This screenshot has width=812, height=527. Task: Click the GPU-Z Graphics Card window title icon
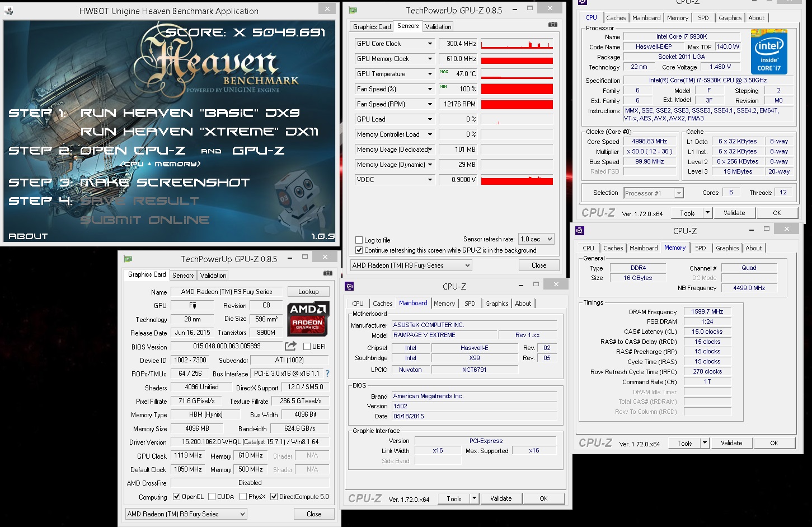(x=128, y=259)
